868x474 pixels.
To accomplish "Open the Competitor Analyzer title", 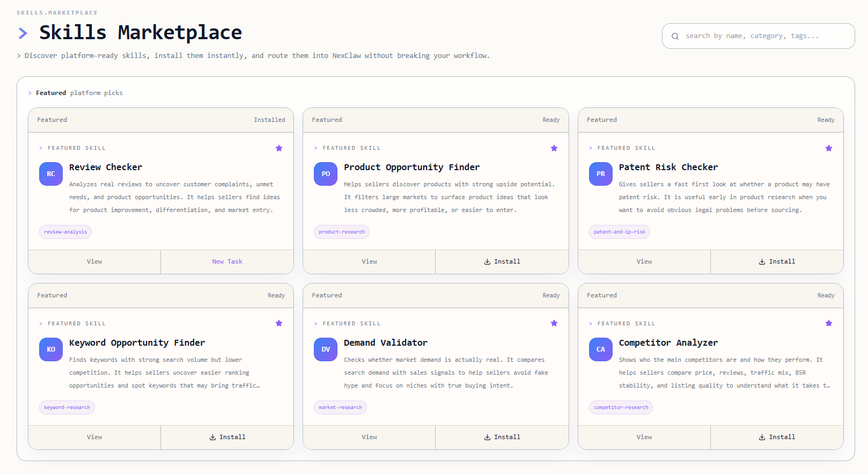I will pos(668,343).
